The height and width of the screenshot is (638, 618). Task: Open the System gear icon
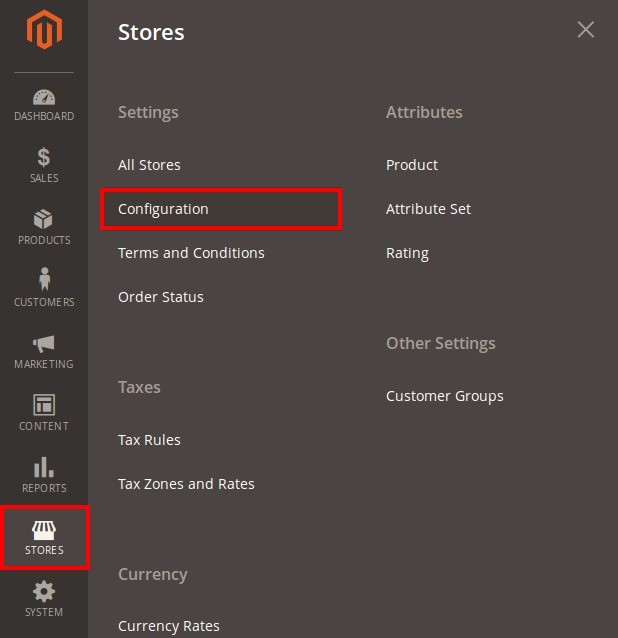44,591
